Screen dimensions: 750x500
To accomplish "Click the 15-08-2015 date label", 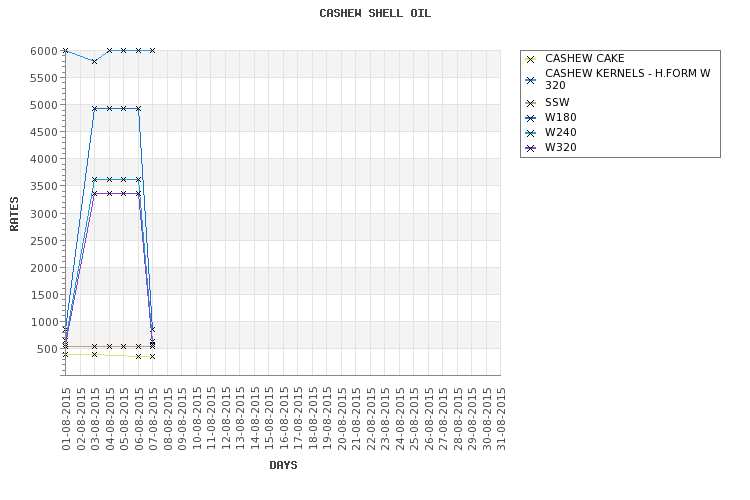I will (269, 419).
